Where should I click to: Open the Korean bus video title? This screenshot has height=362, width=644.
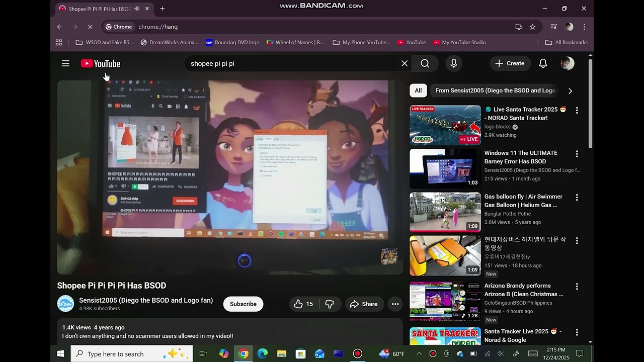525,244
